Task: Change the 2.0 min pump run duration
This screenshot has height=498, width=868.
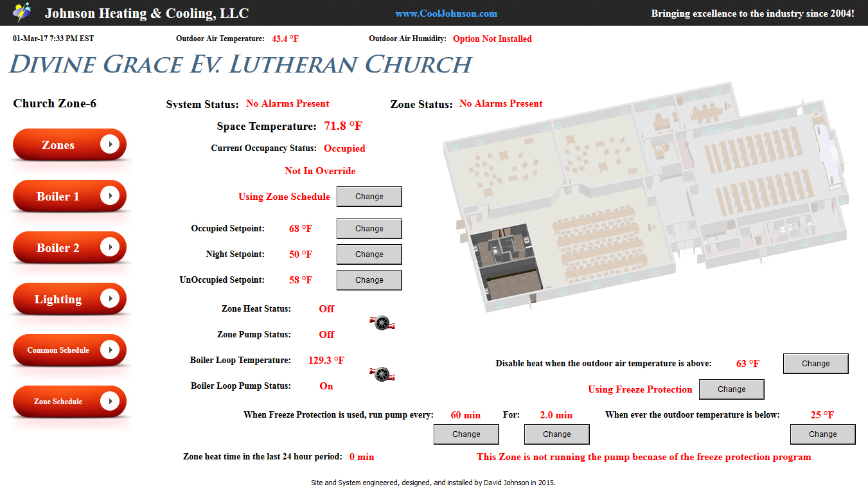Action: (x=557, y=434)
